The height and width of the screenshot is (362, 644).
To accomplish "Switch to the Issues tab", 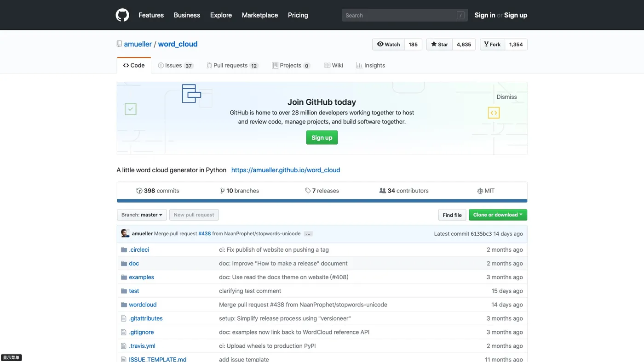I will point(175,65).
